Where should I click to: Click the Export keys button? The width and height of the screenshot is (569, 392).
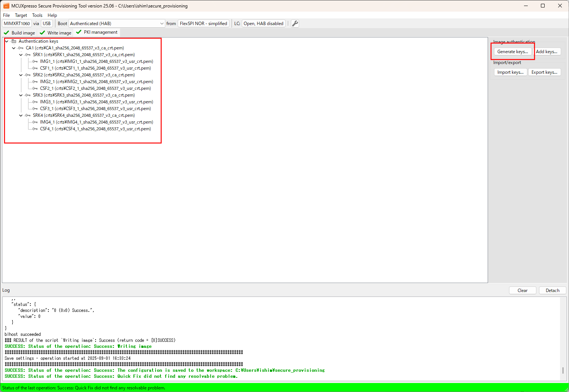(x=544, y=72)
